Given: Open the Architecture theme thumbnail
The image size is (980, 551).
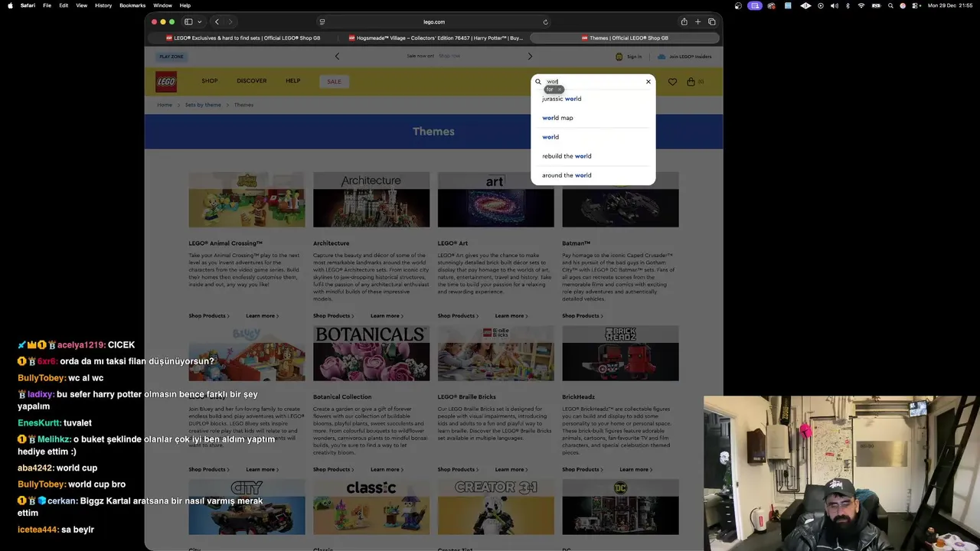Looking at the screenshot, I should coord(371,200).
